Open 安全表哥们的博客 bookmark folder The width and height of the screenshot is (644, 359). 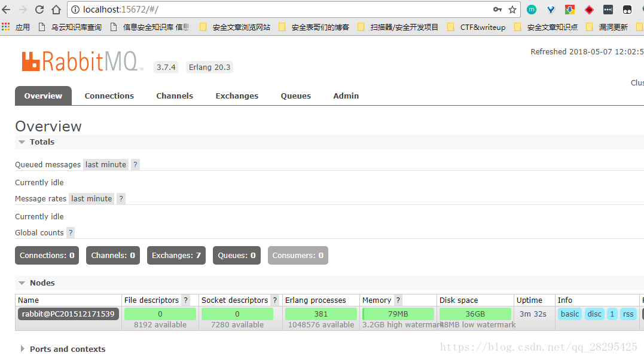(x=314, y=27)
